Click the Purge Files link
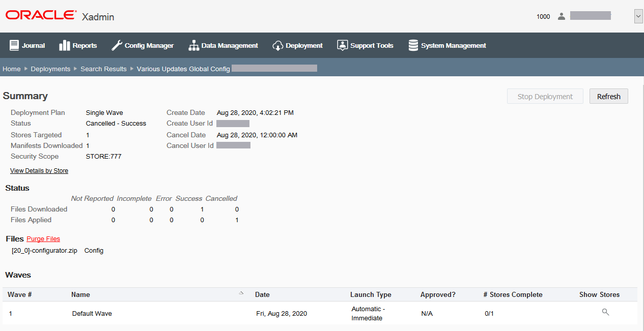 point(43,238)
